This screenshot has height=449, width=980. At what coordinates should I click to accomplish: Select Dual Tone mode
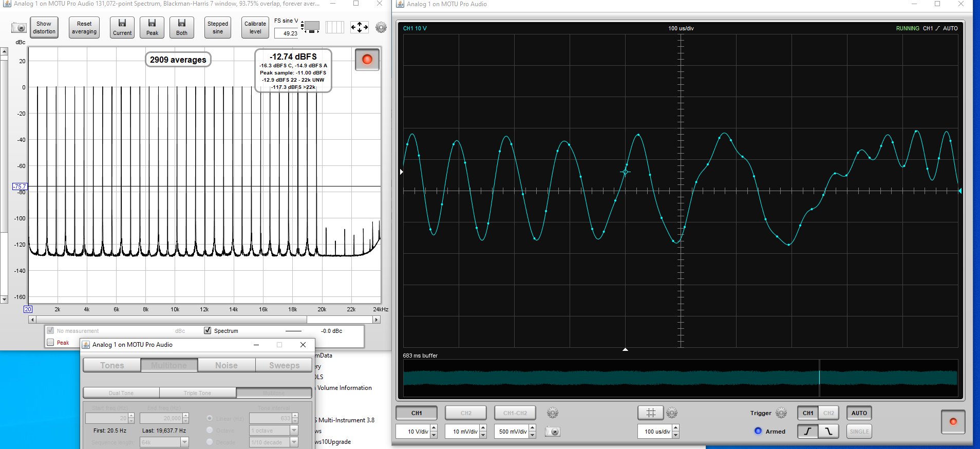pyautogui.click(x=121, y=393)
